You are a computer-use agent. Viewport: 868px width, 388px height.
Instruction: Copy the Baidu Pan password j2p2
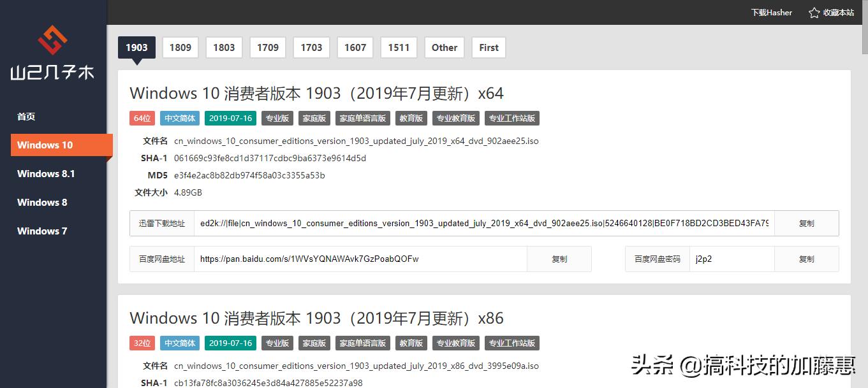[805, 259]
